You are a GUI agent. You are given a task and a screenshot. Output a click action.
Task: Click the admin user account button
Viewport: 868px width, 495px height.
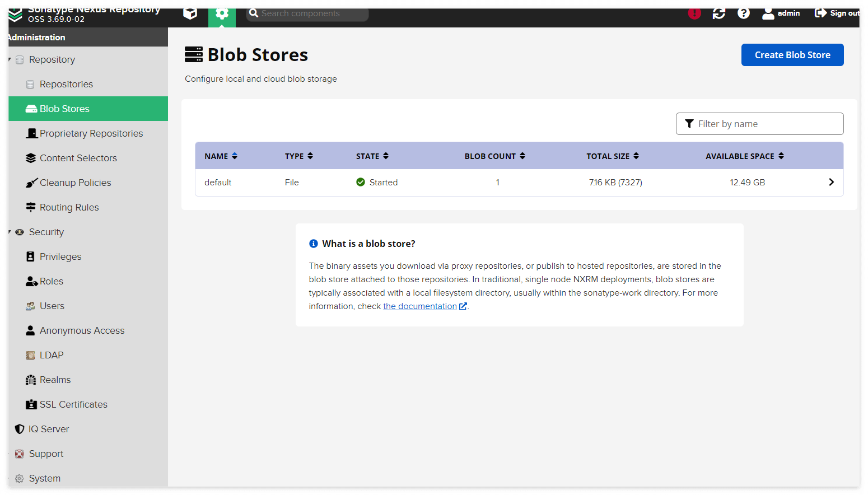(x=781, y=13)
